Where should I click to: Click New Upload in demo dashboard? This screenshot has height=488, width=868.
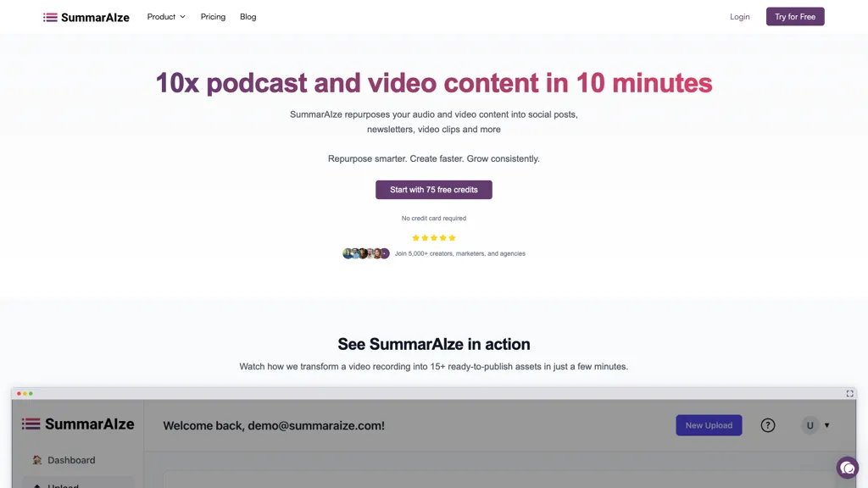pos(709,425)
